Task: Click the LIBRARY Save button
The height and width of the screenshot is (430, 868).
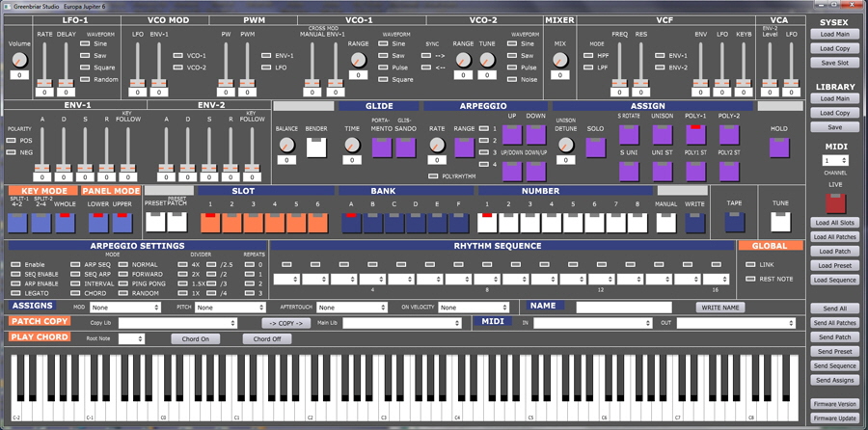Action: pos(835,126)
